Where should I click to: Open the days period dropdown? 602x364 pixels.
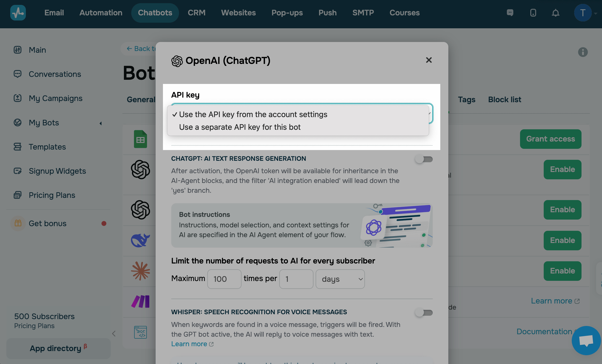click(340, 279)
